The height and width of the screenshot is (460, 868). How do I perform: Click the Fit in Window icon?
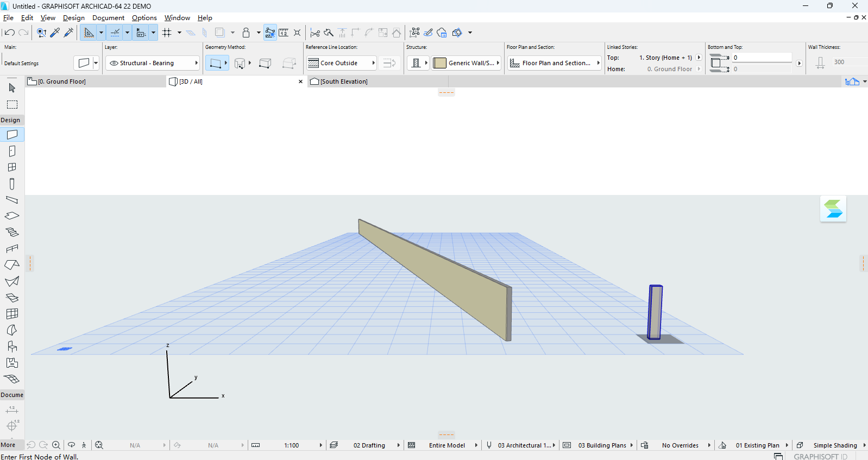tap(99, 445)
